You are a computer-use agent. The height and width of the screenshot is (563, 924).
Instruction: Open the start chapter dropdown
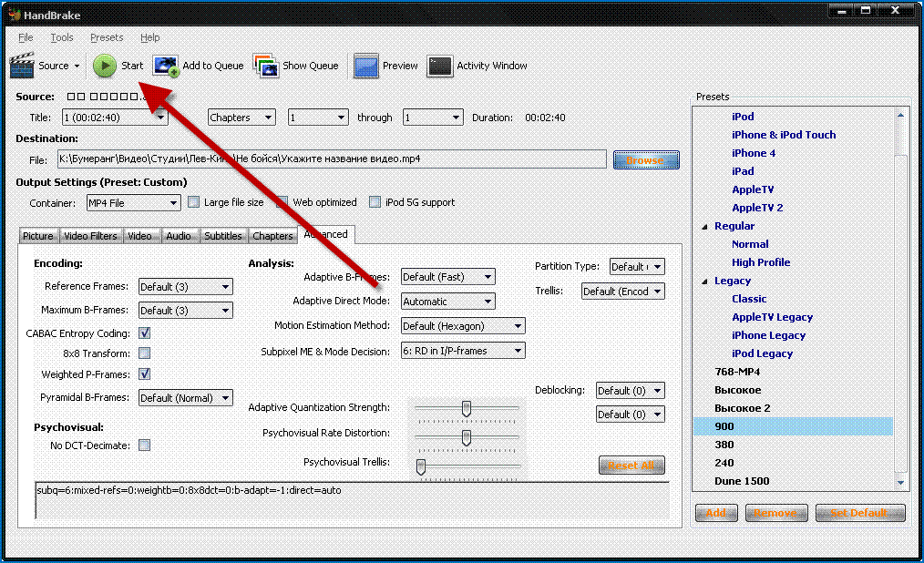pyautogui.click(x=318, y=118)
